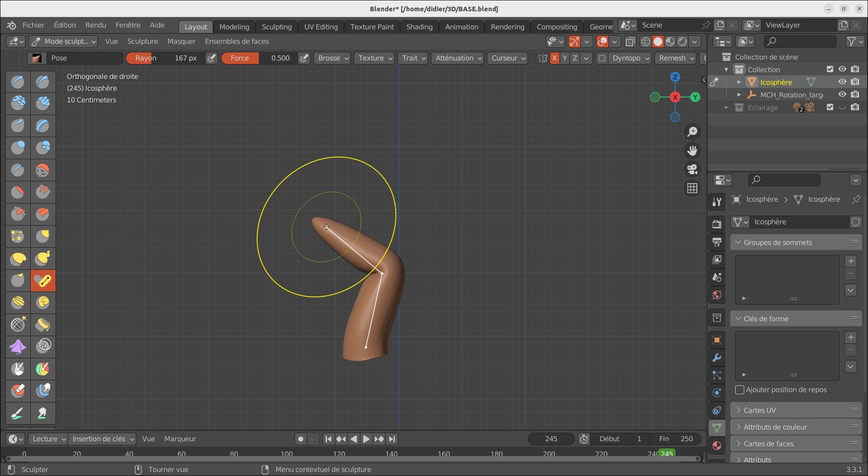This screenshot has width=868, height=476.
Task: Open the Rendu menu
Action: pos(96,25)
